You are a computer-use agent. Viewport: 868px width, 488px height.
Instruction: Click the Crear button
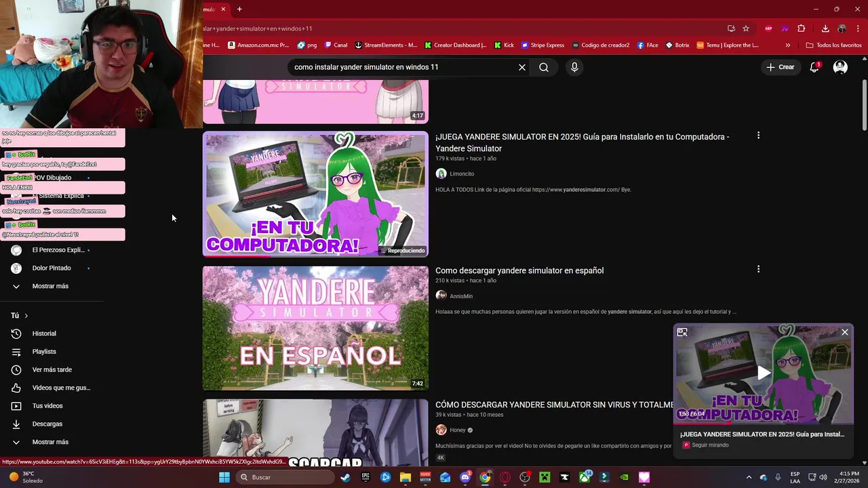coord(780,67)
